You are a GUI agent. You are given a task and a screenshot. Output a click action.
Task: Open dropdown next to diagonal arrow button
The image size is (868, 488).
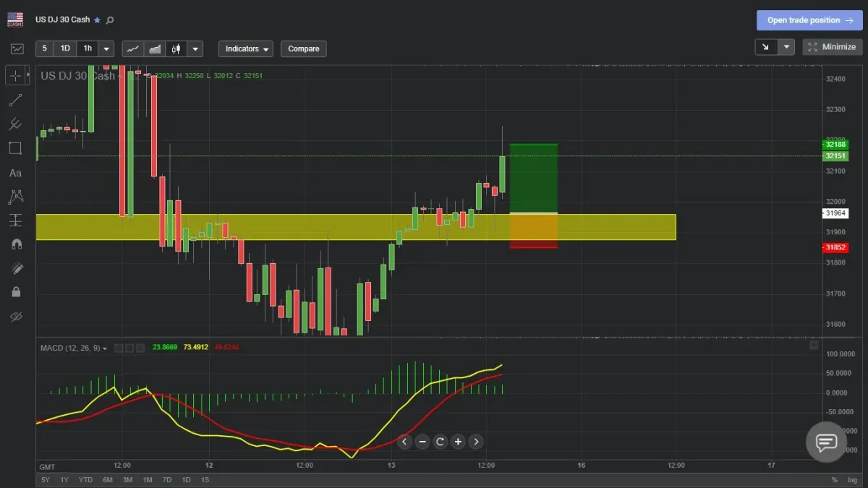(x=786, y=47)
